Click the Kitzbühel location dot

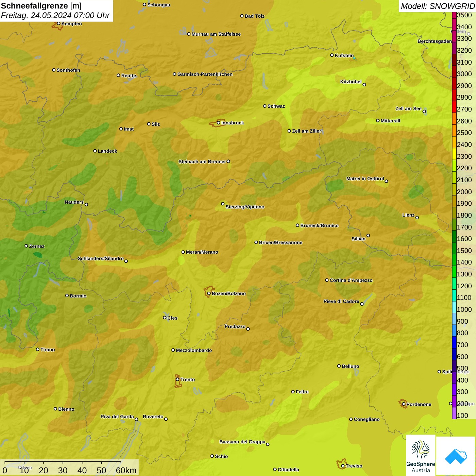[364, 85]
